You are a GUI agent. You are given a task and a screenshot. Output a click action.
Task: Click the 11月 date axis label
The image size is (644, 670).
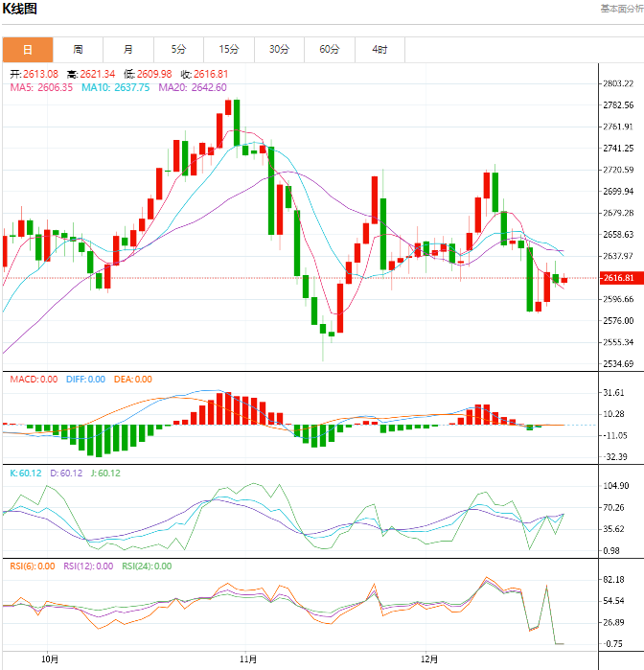click(x=248, y=659)
